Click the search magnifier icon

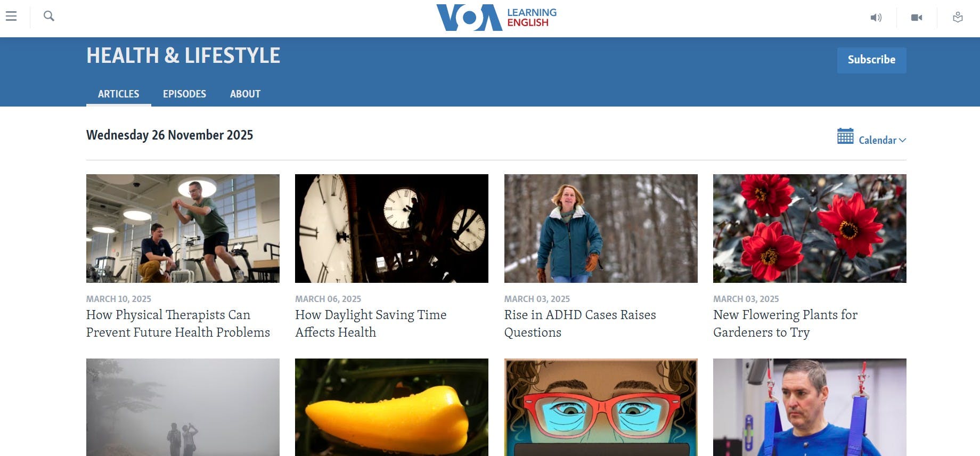click(49, 17)
